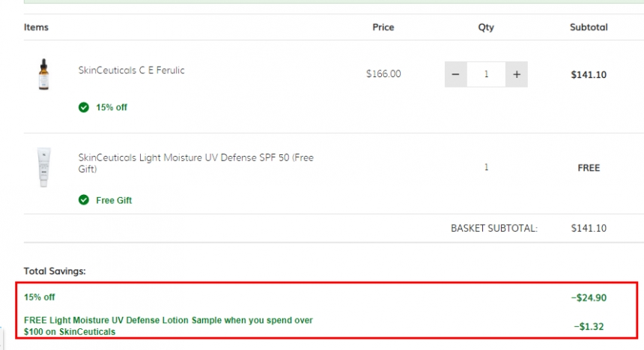The width and height of the screenshot is (644, 350).
Task: Click the Light Moisture UV Defense tube thumbnail
Action: (44, 167)
